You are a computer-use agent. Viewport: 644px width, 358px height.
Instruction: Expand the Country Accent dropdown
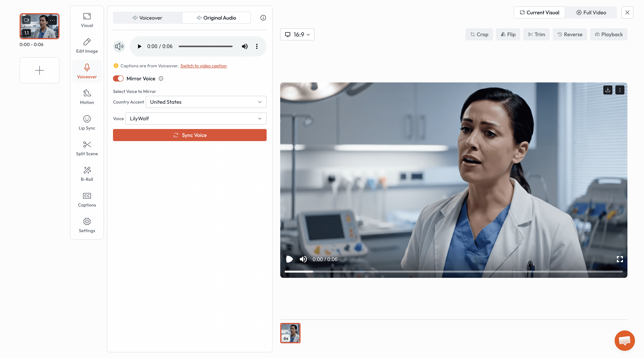(206, 102)
